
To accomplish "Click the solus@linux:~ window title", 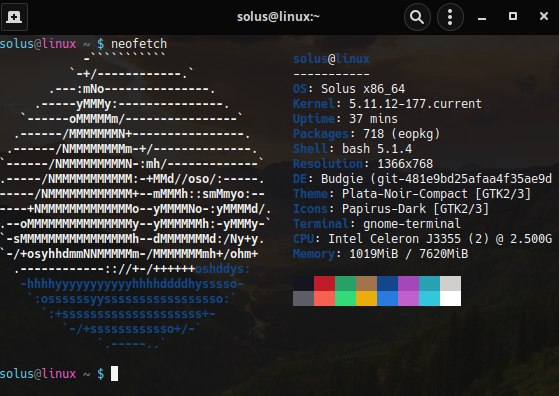I will (x=278, y=16).
